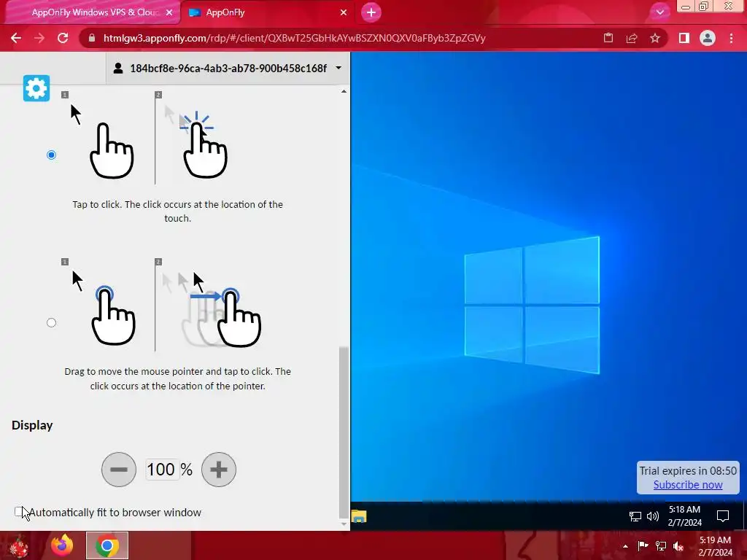The image size is (747, 560).
Task: Click the share page icon
Action: 632,38
